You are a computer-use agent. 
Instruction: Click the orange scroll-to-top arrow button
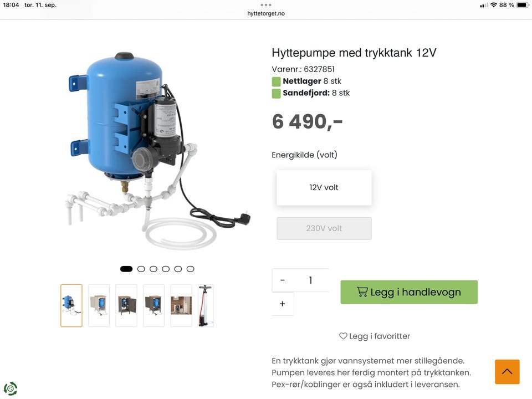(507, 371)
